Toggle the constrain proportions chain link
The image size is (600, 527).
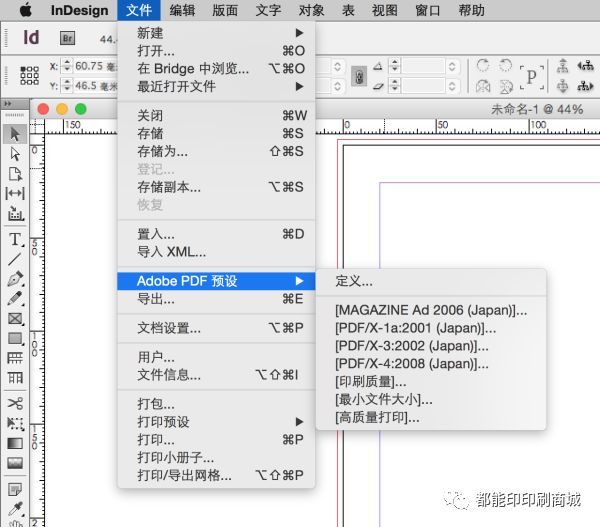[359, 77]
